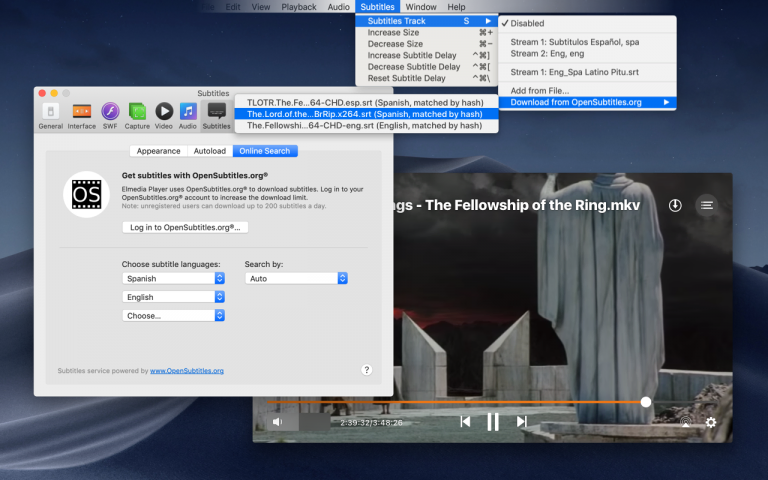
Task: Open player settings gear icon
Action: coord(711,422)
